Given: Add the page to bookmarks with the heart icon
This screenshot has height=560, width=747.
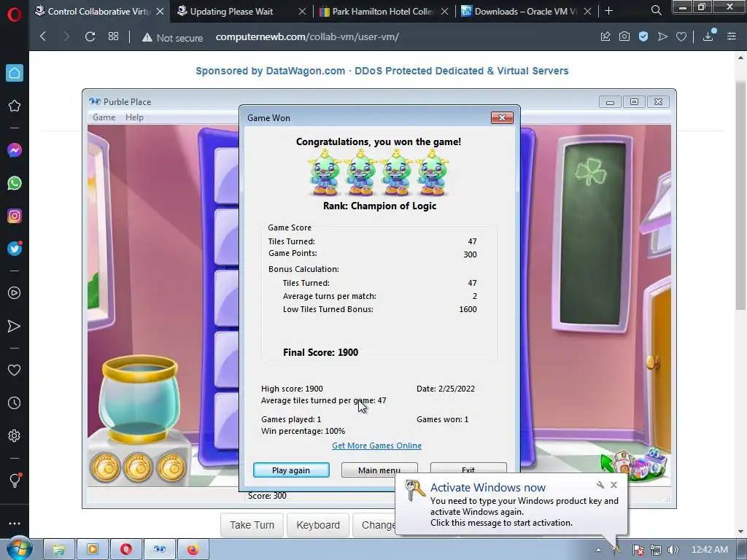Looking at the screenshot, I should [x=681, y=36].
